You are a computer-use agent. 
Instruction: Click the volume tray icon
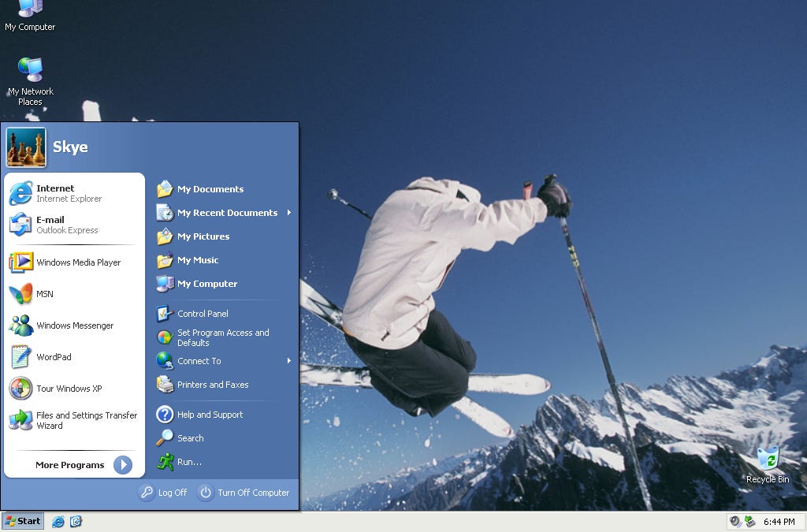735,522
